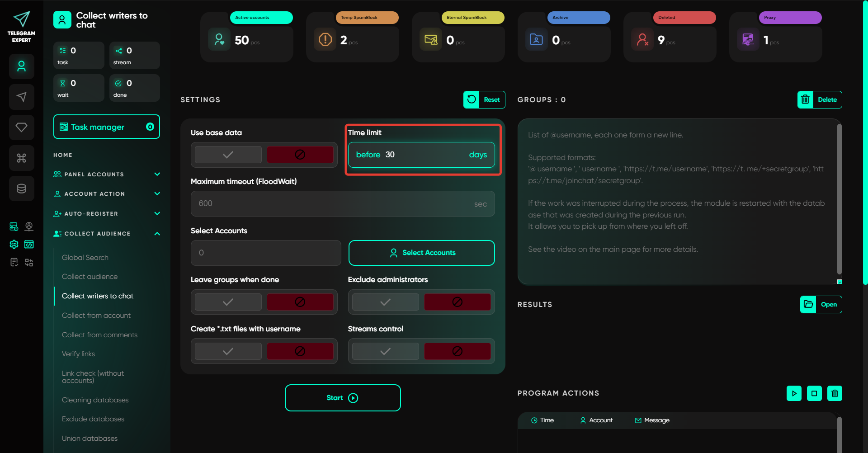Click the Select Accounts button
Screen dimensions: 868x453
[421, 253]
